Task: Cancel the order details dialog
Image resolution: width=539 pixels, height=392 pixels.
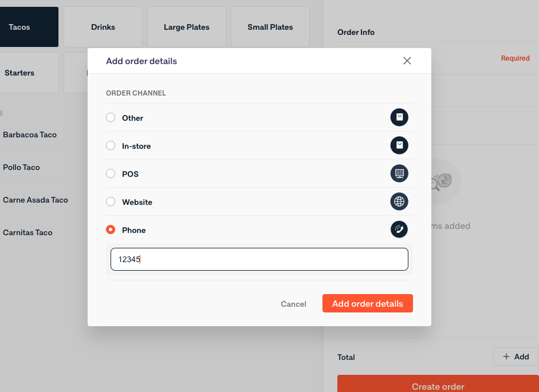Action: (293, 304)
